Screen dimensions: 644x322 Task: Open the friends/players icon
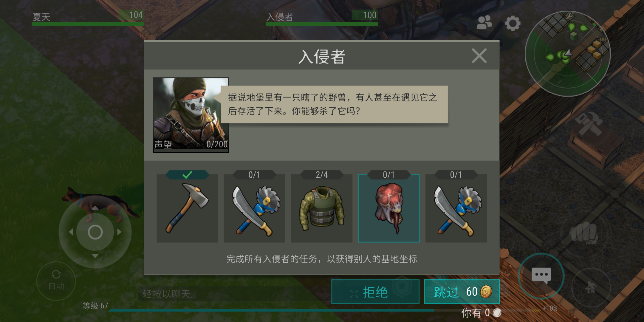click(x=484, y=23)
